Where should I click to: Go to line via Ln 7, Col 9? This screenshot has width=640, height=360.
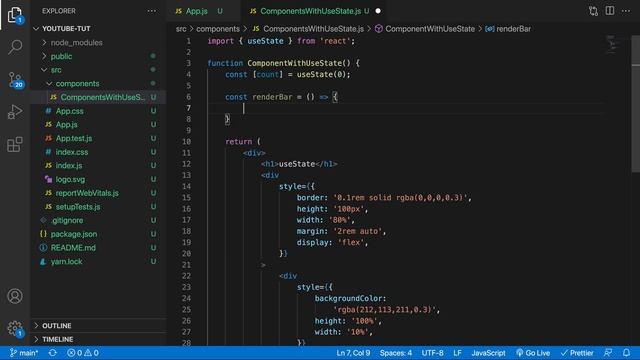point(353,353)
